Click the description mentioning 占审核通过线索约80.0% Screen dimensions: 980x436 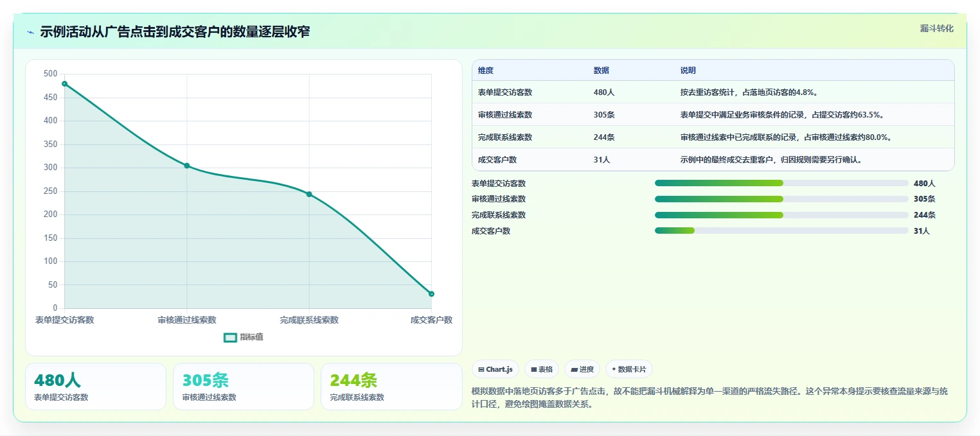point(786,137)
